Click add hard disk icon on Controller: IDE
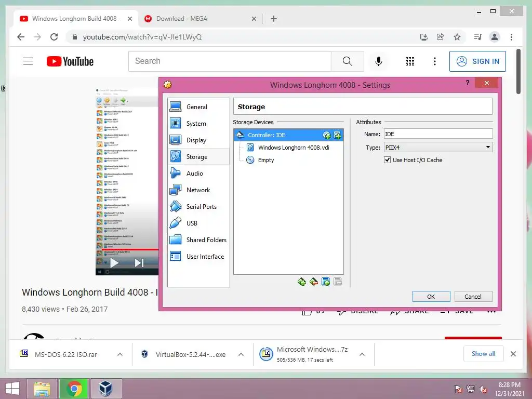The width and height of the screenshot is (532, 399). (x=337, y=136)
